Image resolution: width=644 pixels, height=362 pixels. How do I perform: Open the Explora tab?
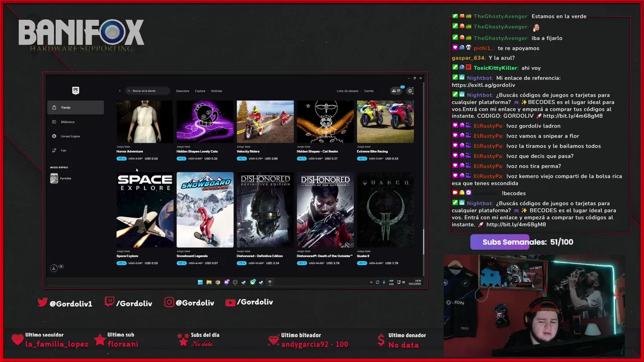200,91
